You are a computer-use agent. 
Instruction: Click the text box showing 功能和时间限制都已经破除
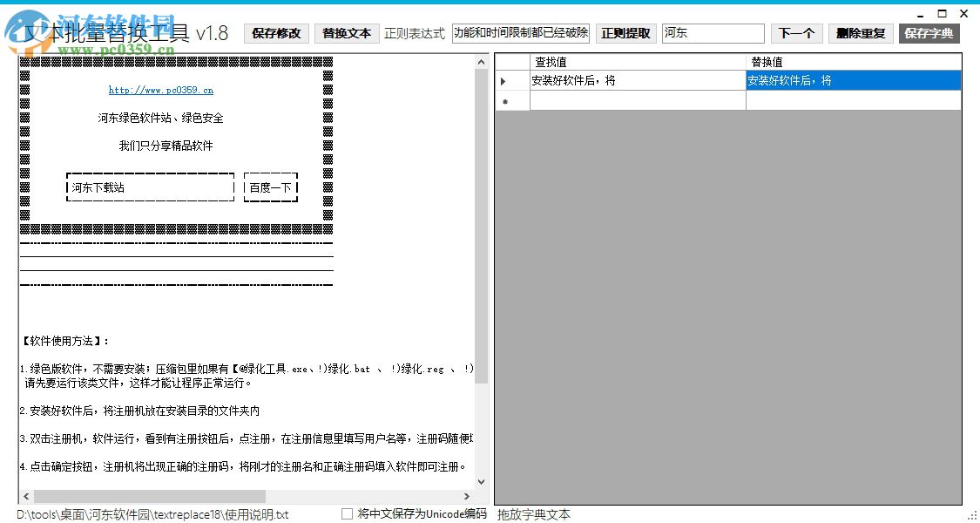(520, 33)
